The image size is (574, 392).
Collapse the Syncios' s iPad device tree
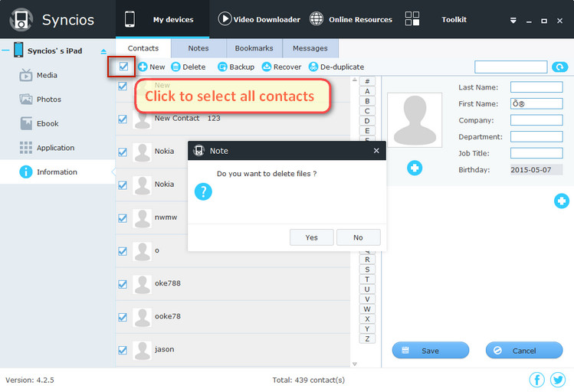(x=5, y=51)
